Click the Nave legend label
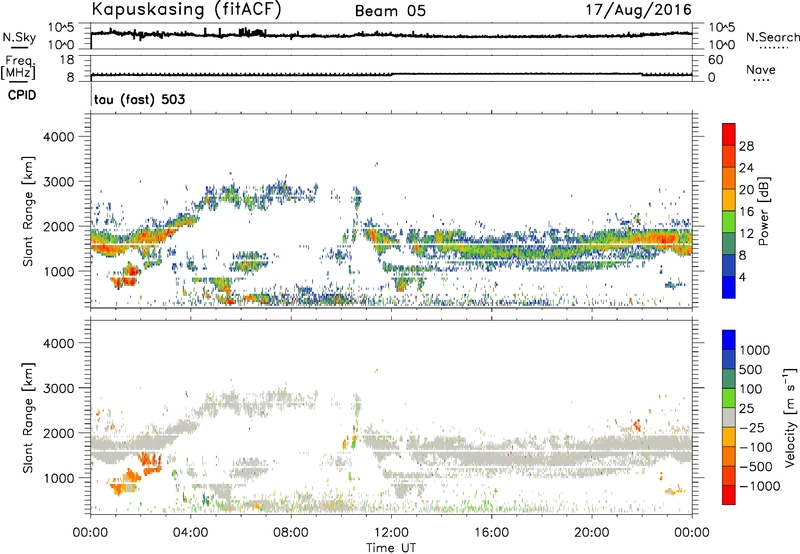 click(761, 70)
